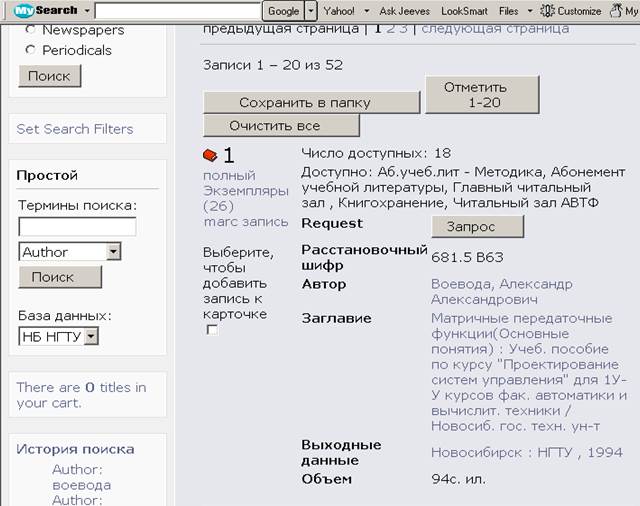Select the Newspapers radio button

[x=30, y=30]
